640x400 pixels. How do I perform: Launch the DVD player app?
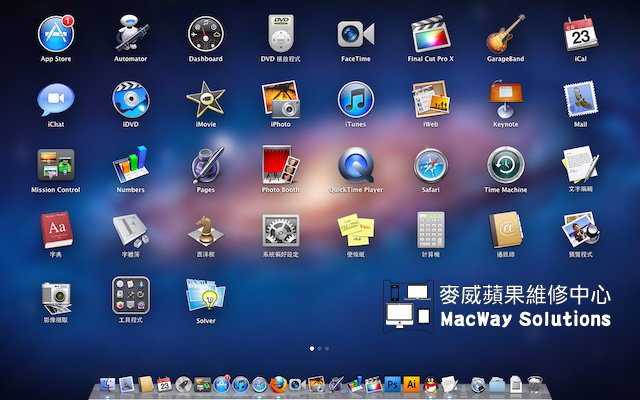pyautogui.click(x=281, y=34)
